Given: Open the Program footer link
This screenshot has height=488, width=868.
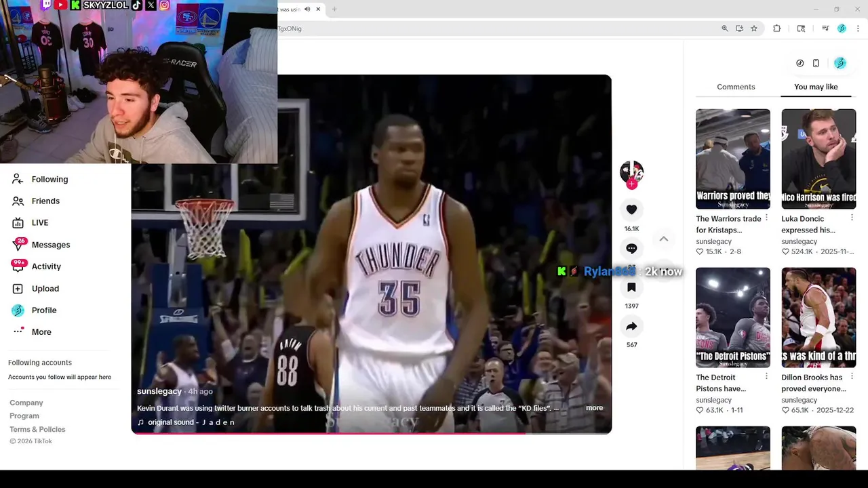Looking at the screenshot, I should click(x=24, y=415).
